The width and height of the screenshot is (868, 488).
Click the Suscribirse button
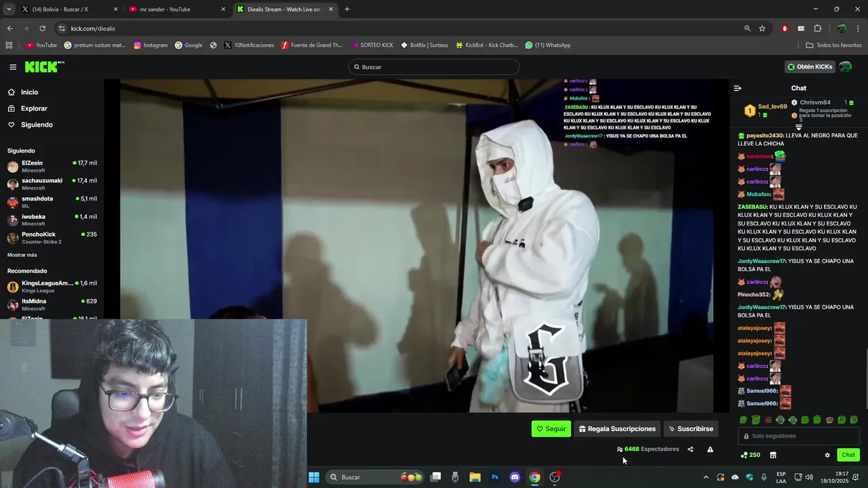click(x=691, y=429)
